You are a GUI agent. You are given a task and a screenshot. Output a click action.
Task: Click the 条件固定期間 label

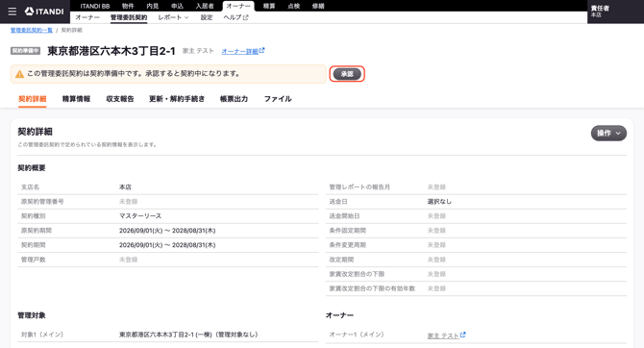(347, 231)
